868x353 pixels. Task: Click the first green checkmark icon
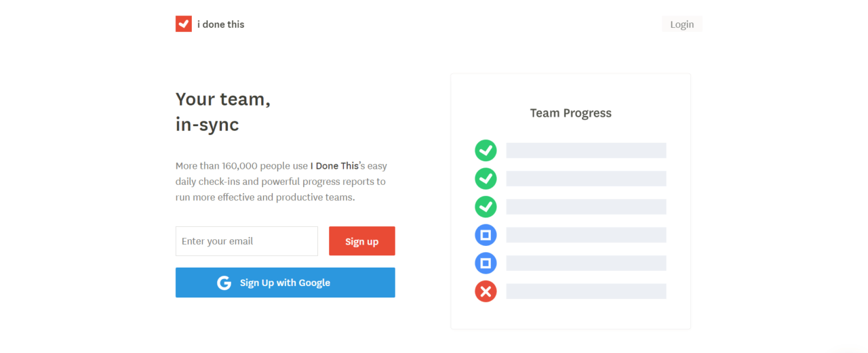click(486, 150)
